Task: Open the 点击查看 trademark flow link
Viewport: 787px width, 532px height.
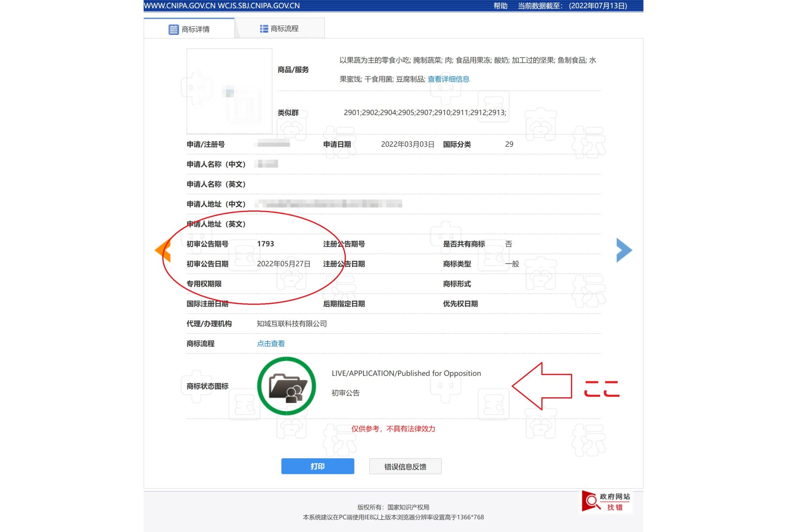Action: pyautogui.click(x=271, y=344)
